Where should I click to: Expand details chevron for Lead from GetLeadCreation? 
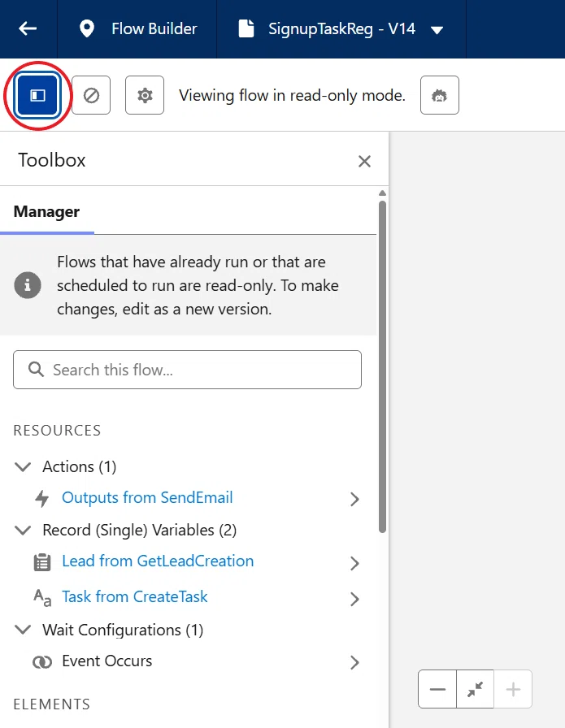pyautogui.click(x=355, y=563)
